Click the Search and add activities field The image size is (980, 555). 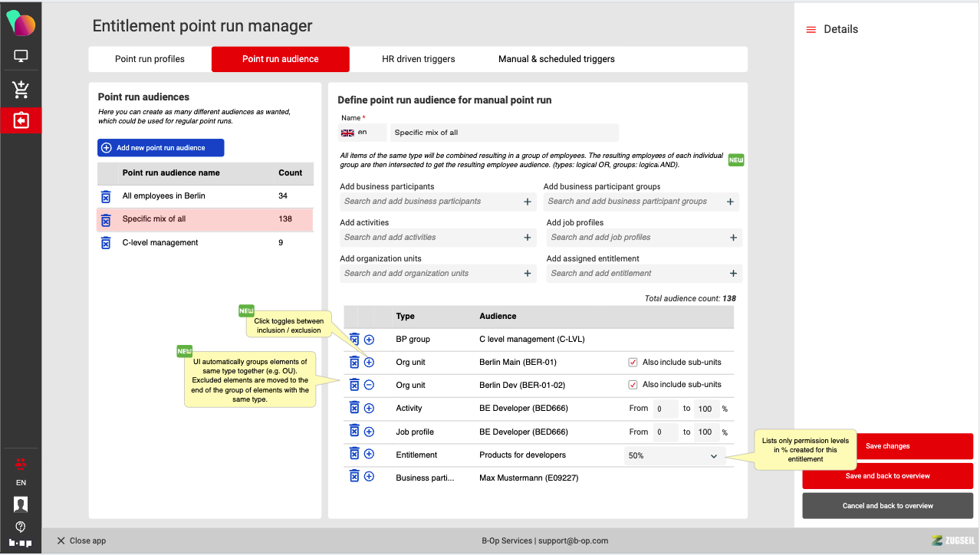(429, 238)
